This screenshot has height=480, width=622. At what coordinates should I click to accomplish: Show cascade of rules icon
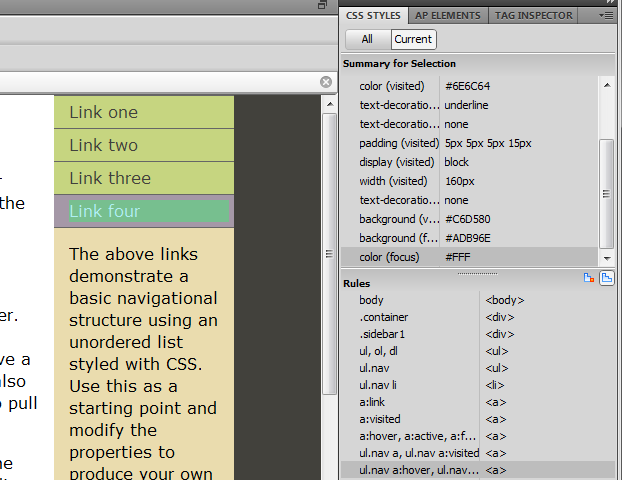point(607,277)
